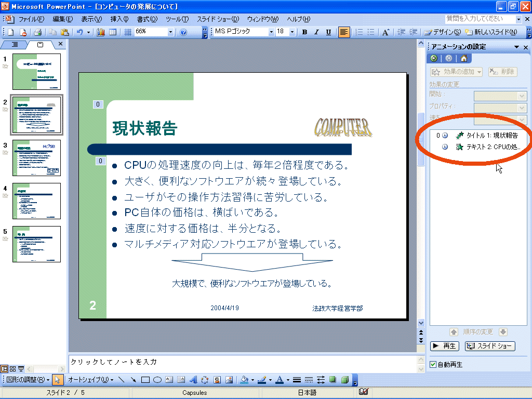The image size is (532, 399).
Task: Switch to Slide Sorter view
Action: pos(13,369)
